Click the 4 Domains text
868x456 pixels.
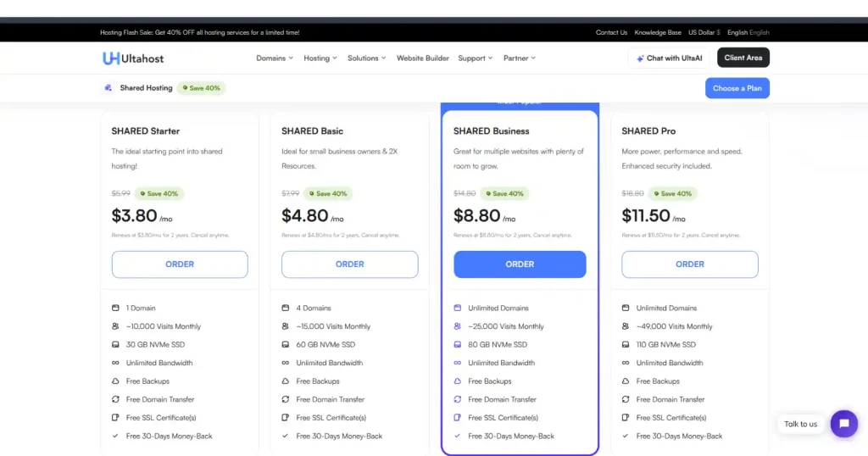tap(314, 308)
